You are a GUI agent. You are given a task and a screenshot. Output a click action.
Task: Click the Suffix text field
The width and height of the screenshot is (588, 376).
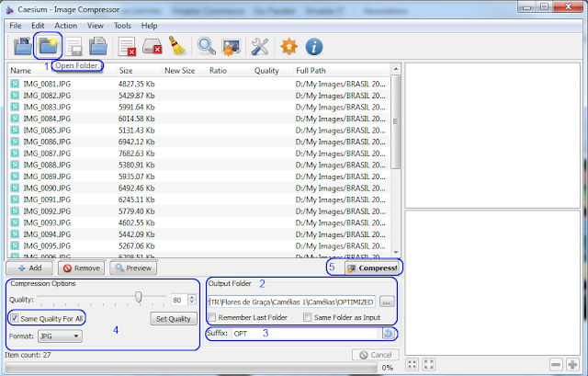(x=306, y=333)
